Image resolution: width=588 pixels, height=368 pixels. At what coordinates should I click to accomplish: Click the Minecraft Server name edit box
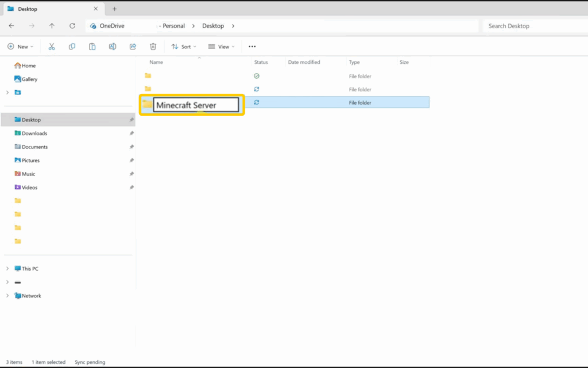click(x=196, y=105)
